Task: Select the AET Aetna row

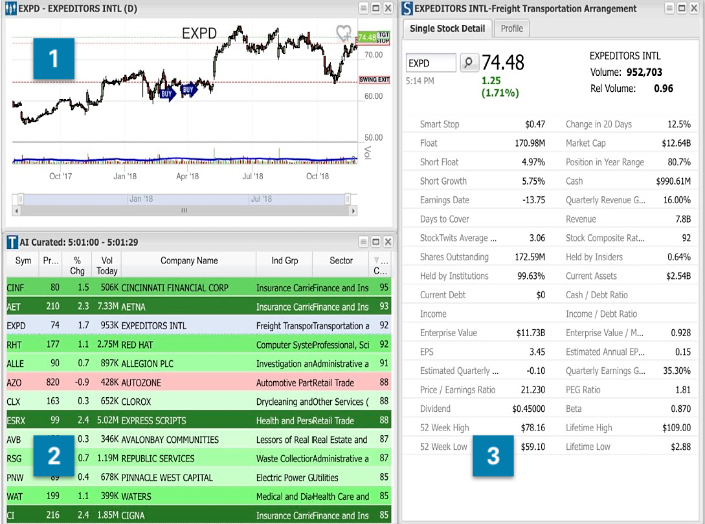Action: pyautogui.click(x=199, y=306)
